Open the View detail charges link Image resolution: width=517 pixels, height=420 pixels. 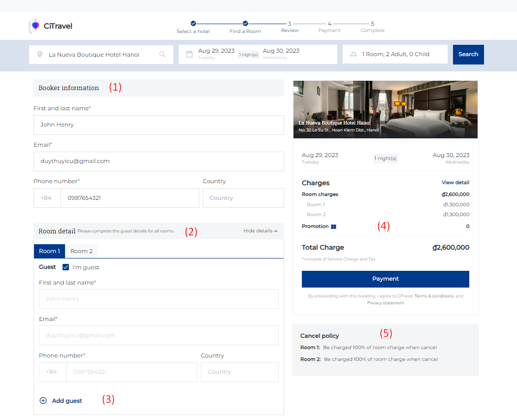click(x=455, y=183)
